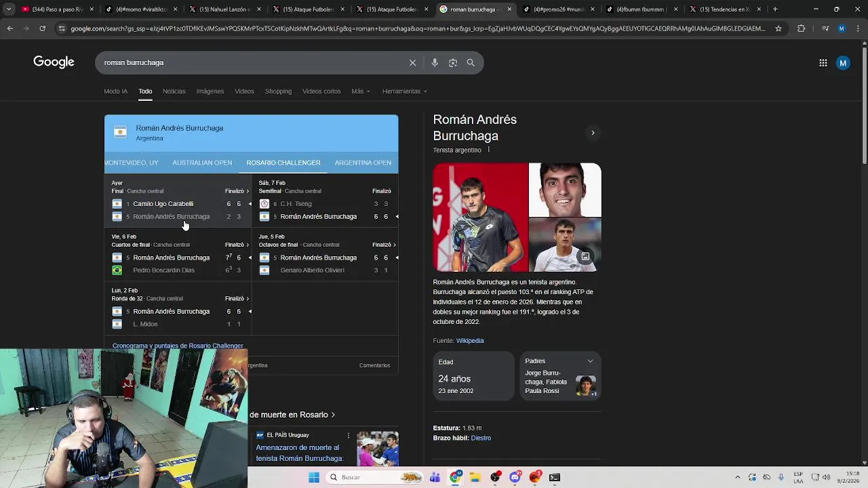Open more options next to Tenista argentino
Viewport: 868px width, 488px height.
tap(488, 150)
